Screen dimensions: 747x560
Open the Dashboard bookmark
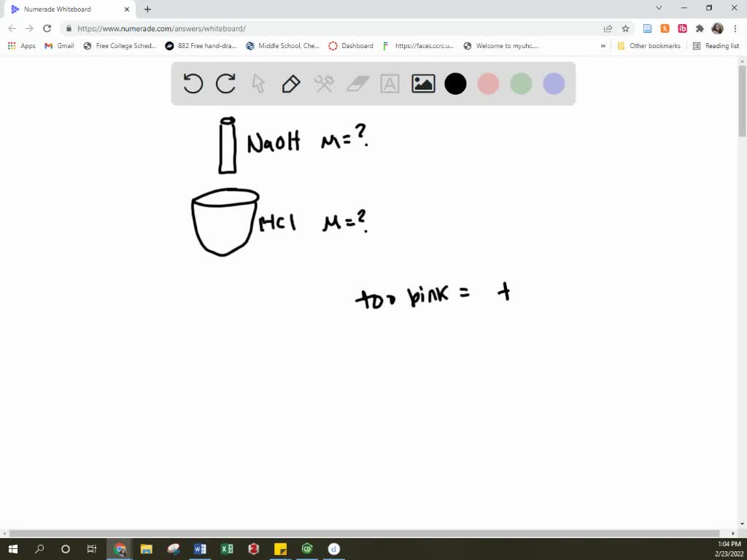350,45
